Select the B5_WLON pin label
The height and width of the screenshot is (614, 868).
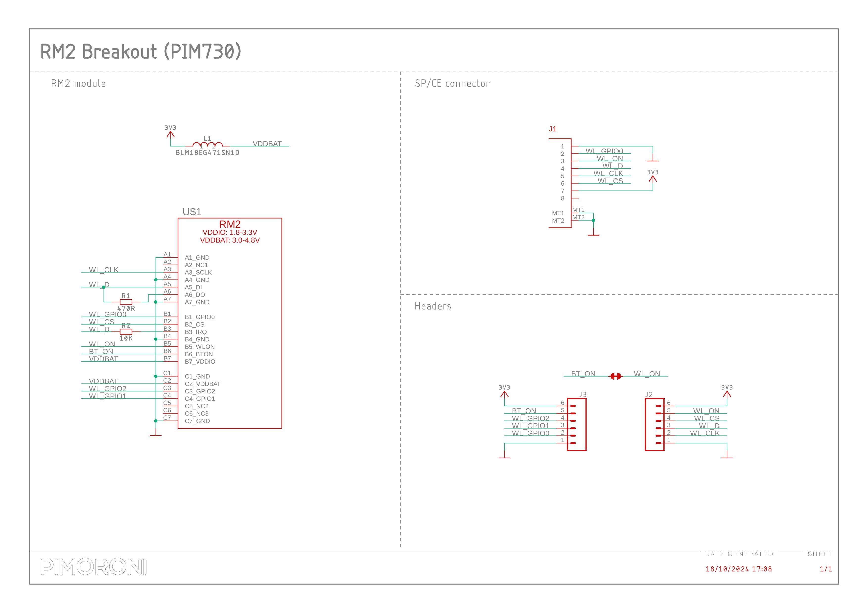[x=200, y=346]
